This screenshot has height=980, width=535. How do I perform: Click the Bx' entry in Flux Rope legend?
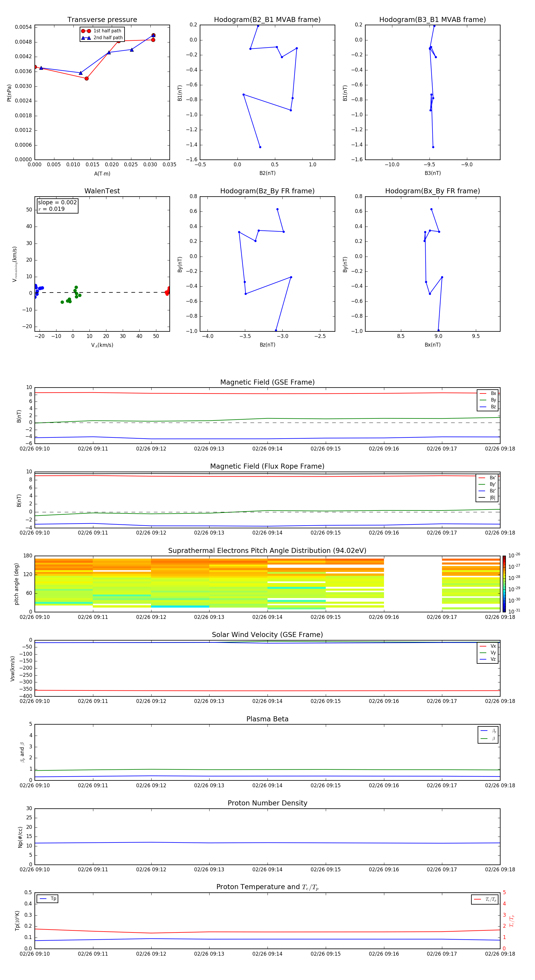(x=487, y=478)
